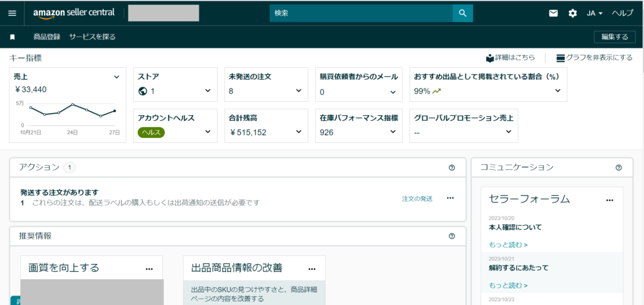Viewport: 644px width, 305px height.
Task: Open the JA language dropdown
Action: pos(595,13)
